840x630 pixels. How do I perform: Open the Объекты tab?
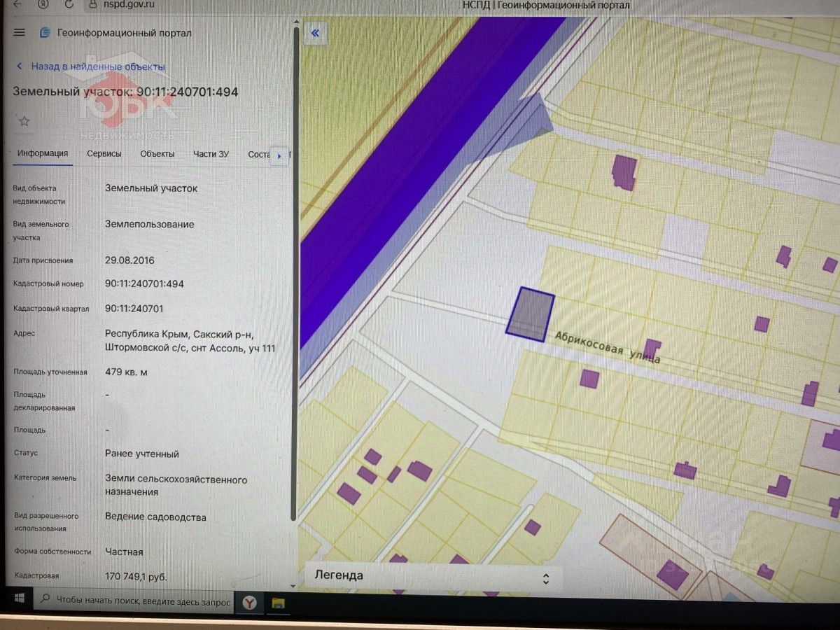157,154
